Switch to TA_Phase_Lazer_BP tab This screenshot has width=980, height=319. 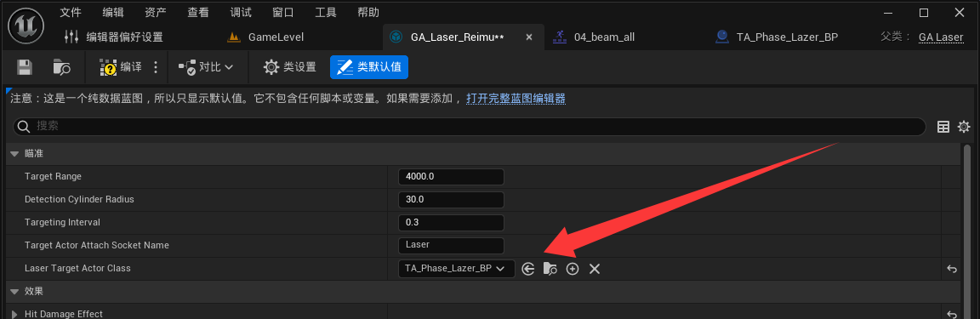pyautogui.click(x=777, y=37)
